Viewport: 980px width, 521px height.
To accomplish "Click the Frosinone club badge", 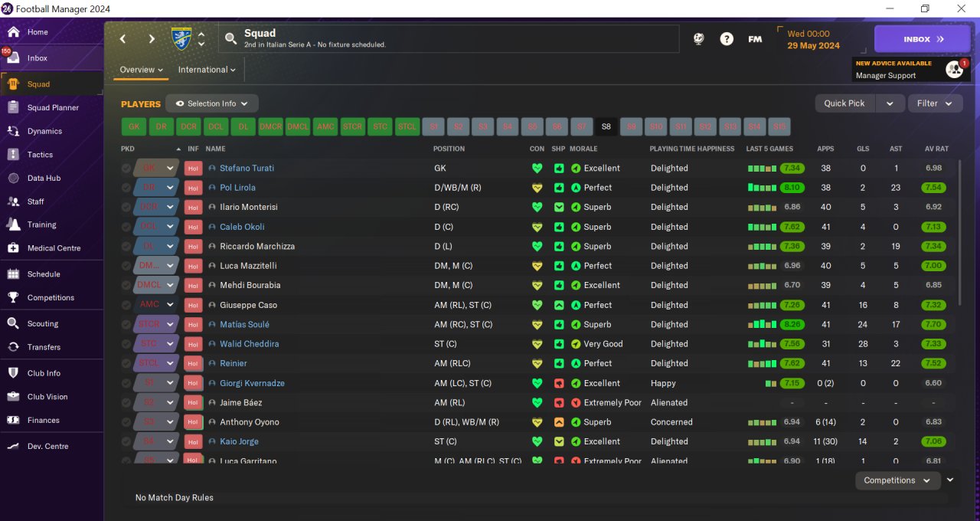I will pos(182,39).
